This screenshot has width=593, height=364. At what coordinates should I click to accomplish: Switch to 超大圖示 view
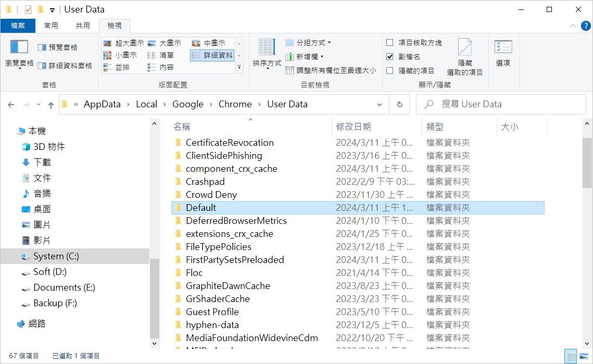tap(124, 43)
